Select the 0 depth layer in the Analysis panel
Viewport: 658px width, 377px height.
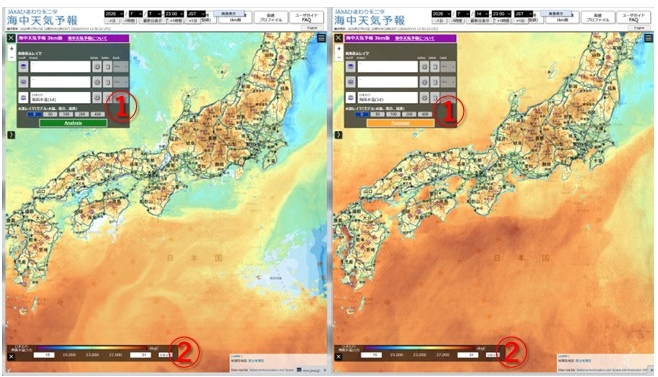(x=34, y=114)
